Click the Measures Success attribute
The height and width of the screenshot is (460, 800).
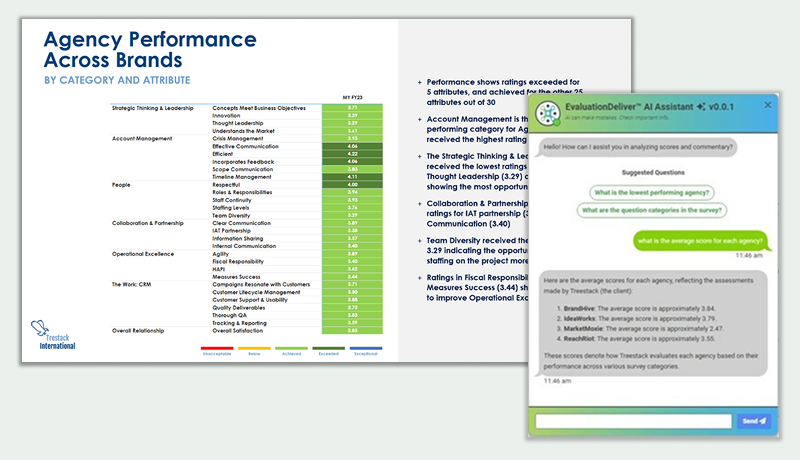click(x=236, y=277)
